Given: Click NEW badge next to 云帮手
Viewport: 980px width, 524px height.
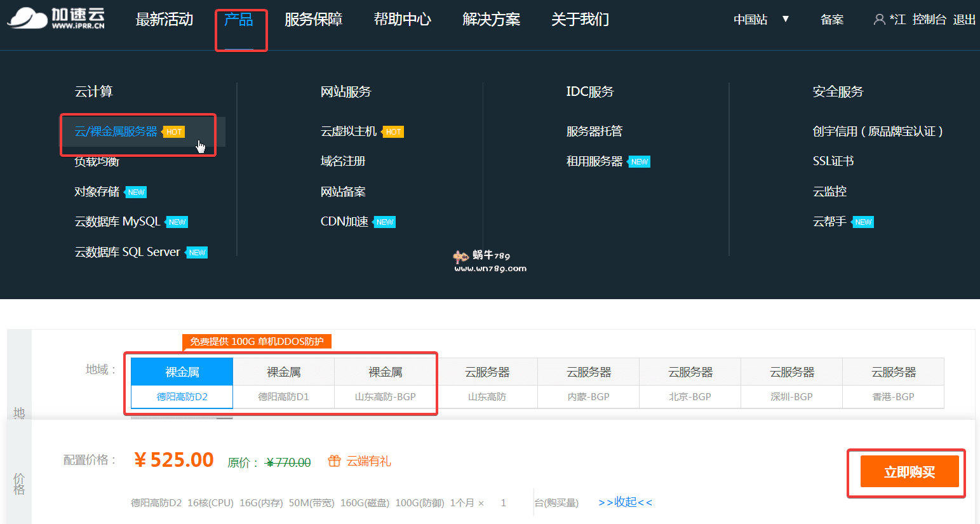Looking at the screenshot, I should coord(863,222).
